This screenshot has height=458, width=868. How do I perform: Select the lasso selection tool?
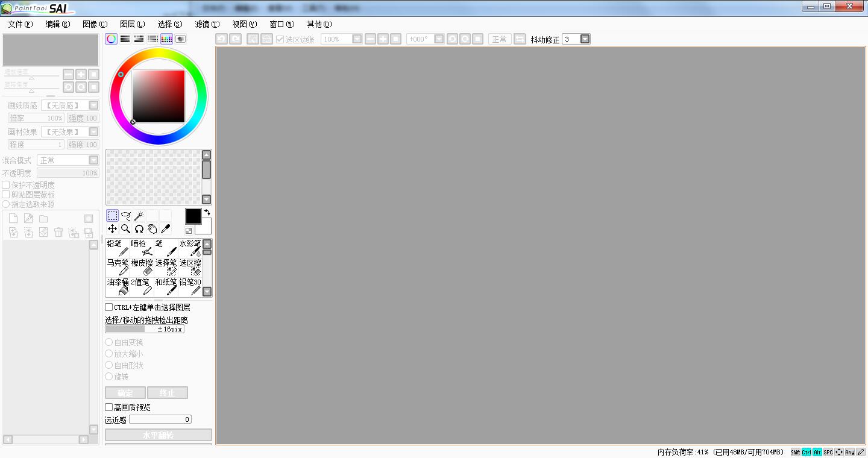[126, 216]
